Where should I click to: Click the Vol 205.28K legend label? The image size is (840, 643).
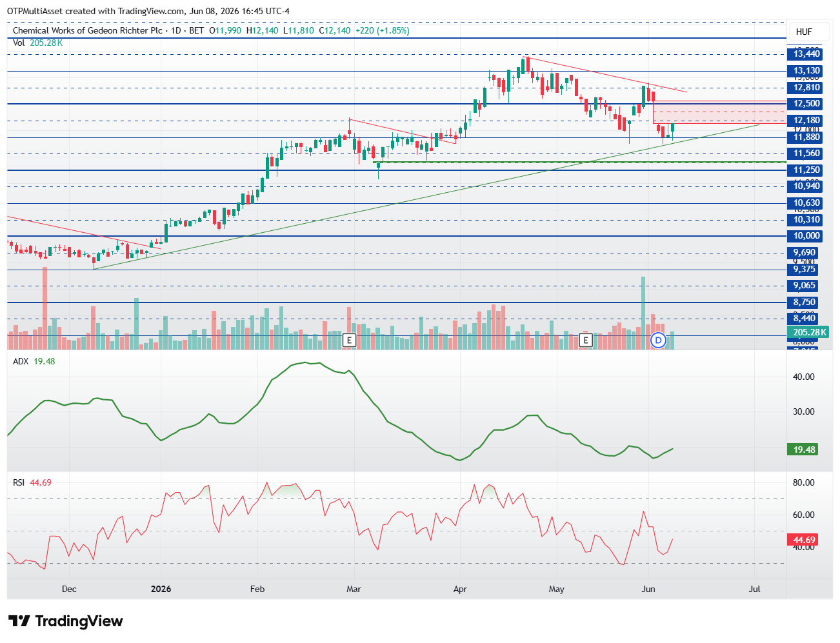click(x=38, y=43)
